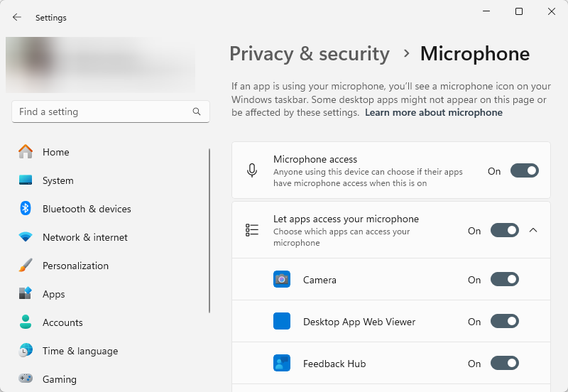Click the Camera app icon

click(x=282, y=280)
